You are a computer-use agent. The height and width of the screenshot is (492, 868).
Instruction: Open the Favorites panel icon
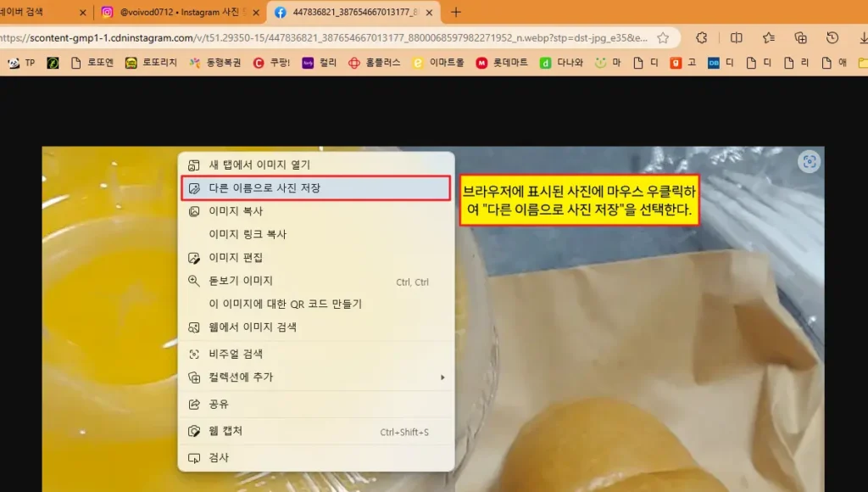768,38
